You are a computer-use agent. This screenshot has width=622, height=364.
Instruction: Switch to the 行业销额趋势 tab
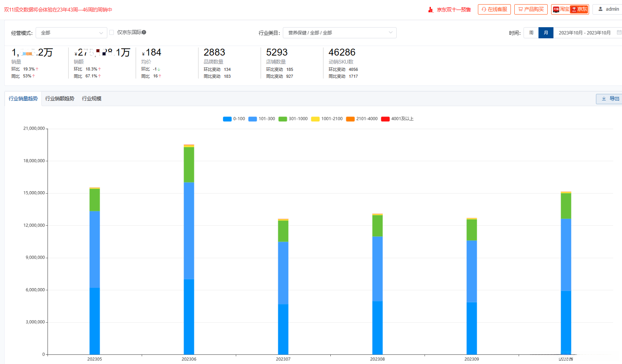click(60, 98)
